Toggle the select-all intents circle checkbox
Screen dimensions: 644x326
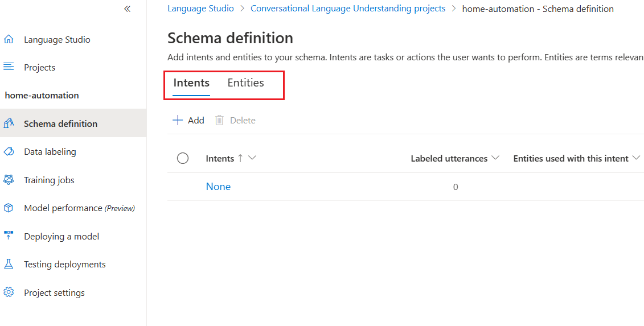[183, 158]
